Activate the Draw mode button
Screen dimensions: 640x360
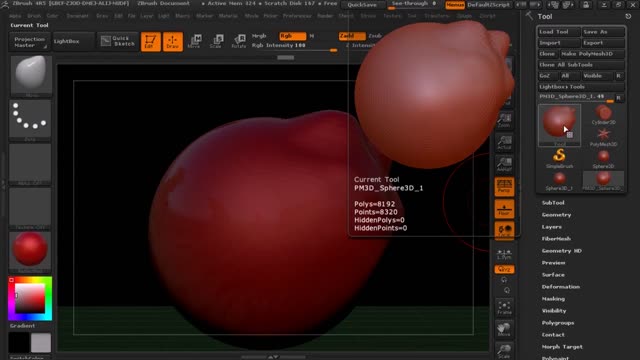[x=173, y=42]
